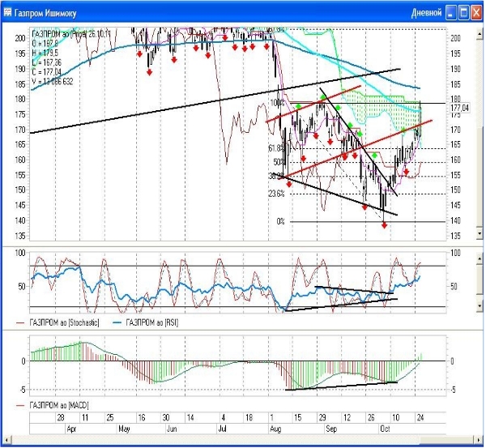This screenshot has height=448, width=486.
Task: Select the ГАЗПРОМ ао [MACD] legend label
Action: pos(59,405)
